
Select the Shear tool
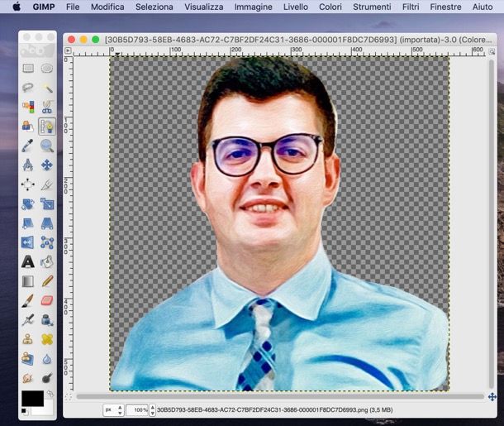tap(28, 223)
